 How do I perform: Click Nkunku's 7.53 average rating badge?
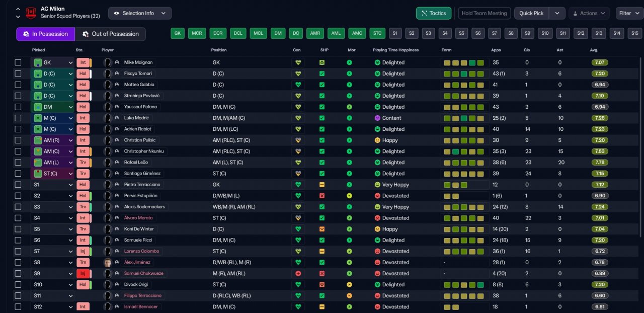click(600, 151)
